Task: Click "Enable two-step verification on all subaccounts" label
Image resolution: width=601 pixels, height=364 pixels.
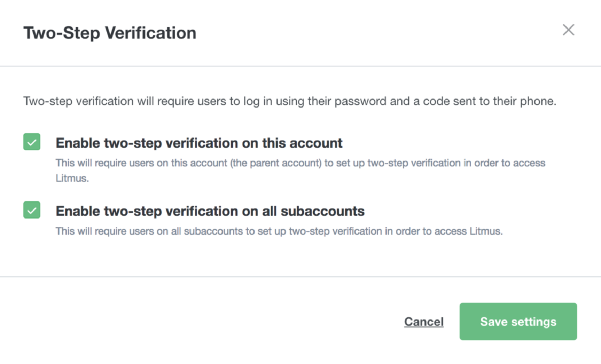Action: coord(210,211)
